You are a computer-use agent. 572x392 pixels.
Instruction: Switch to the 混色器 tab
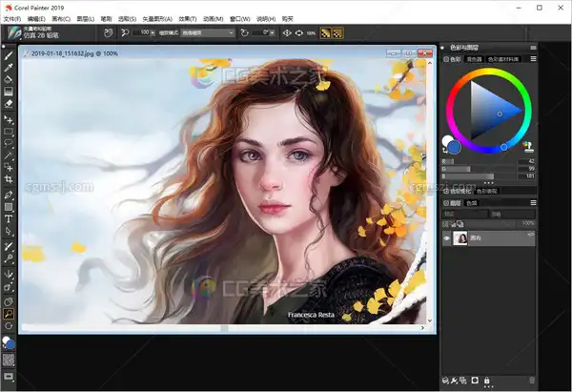[x=474, y=58]
